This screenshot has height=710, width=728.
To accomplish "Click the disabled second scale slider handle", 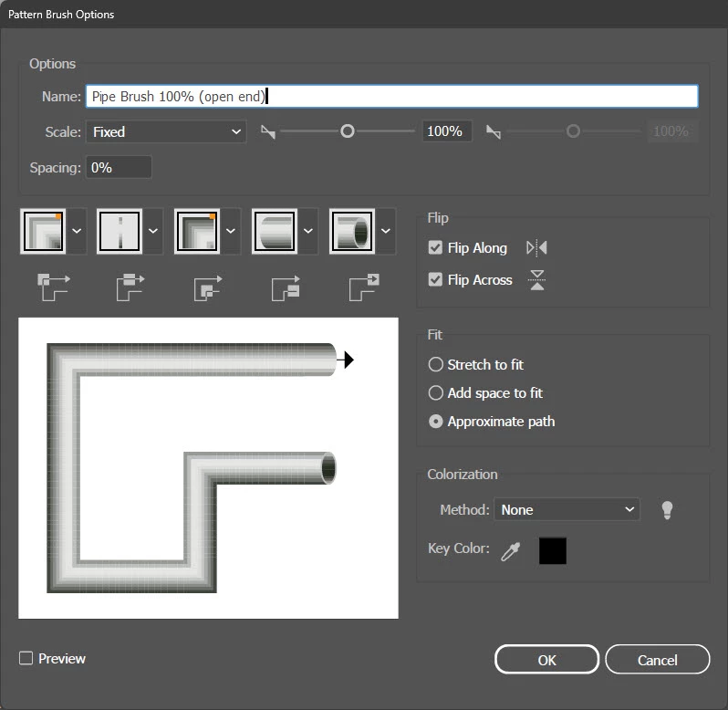I will (x=573, y=131).
